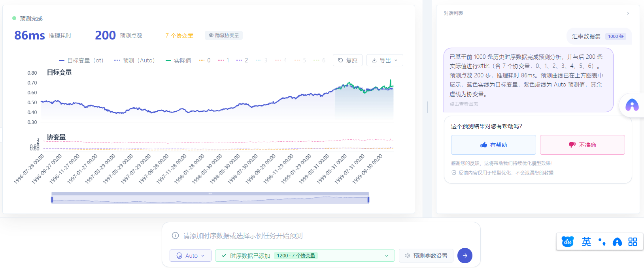Toggle covariate 1 in the chart legend
644x270 pixels.
[224, 60]
